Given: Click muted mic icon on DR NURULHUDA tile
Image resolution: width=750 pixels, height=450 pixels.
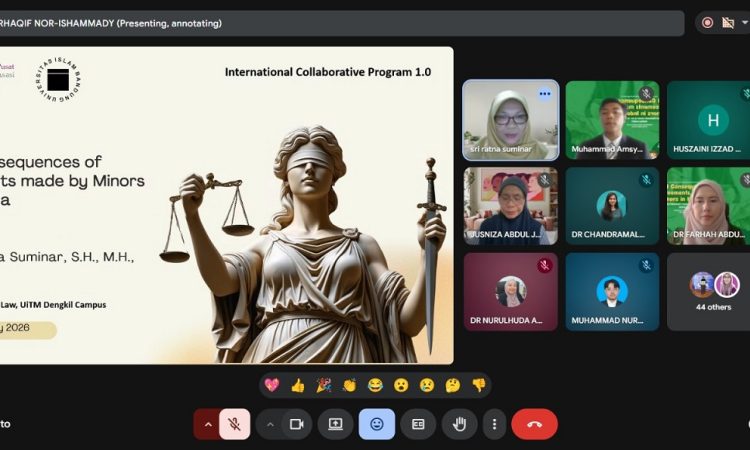Looking at the screenshot, I should 544,265.
